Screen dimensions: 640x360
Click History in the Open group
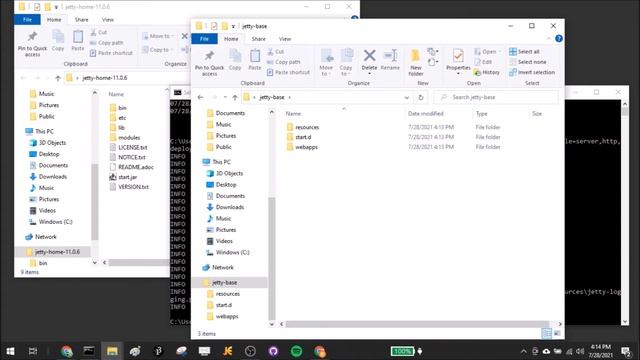tap(487, 72)
